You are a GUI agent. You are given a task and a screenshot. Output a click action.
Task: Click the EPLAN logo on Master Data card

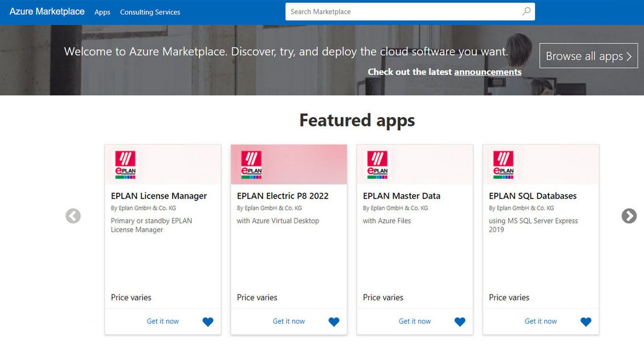[x=378, y=164]
